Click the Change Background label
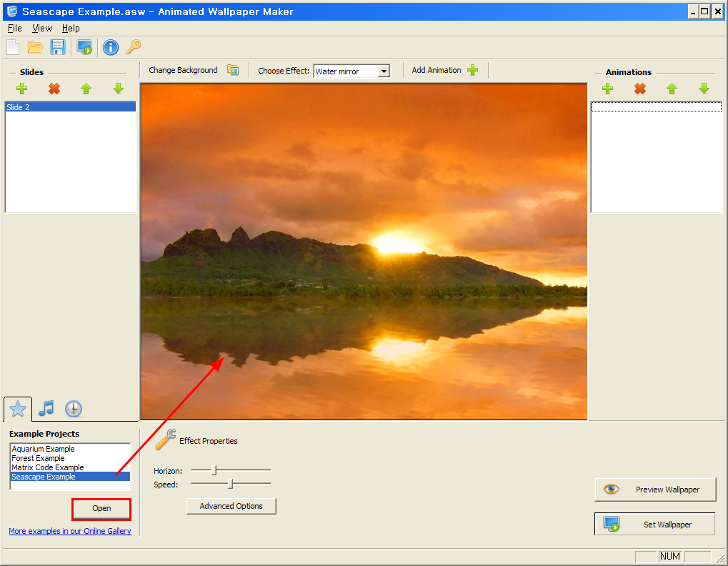Screen dimensions: 728x566 point(183,70)
